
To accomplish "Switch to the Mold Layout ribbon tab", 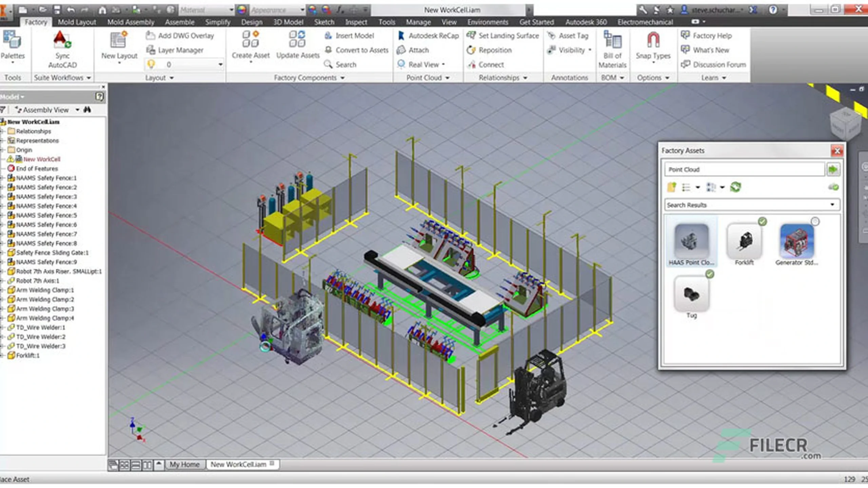I will 77,22.
